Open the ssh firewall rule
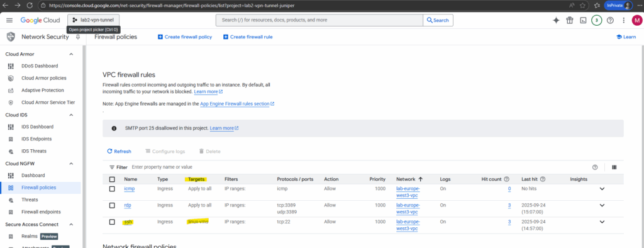The height and width of the screenshot is (248, 644). click(128, 222)
